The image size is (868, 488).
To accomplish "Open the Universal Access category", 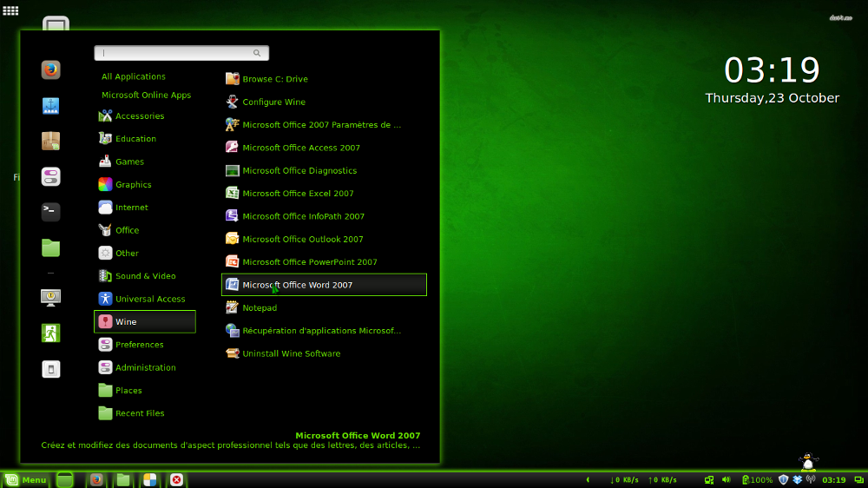I will coord(144,299).
